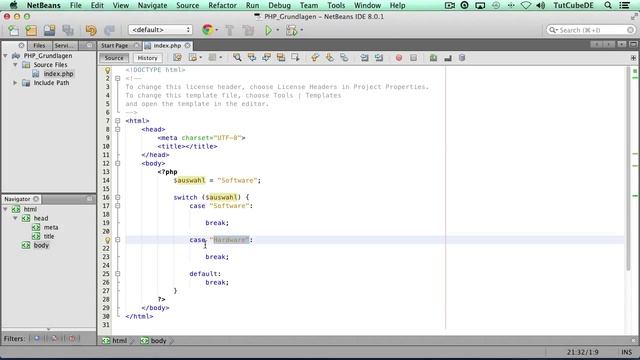
Task: Start macro recording with red circle
Action: [x=399, y=58]
